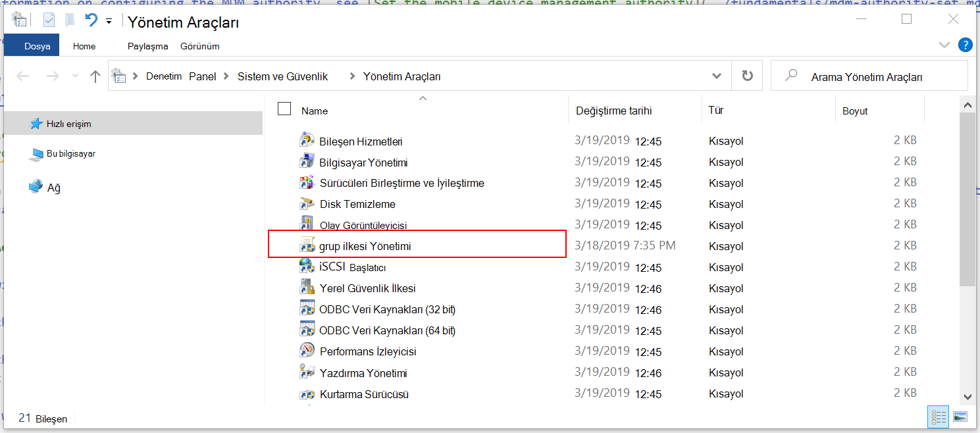The image size is (980, 433).
Task: Open the quick access toolbar customize dropdown
Action: pyautogui.click(x=109, y=21)
